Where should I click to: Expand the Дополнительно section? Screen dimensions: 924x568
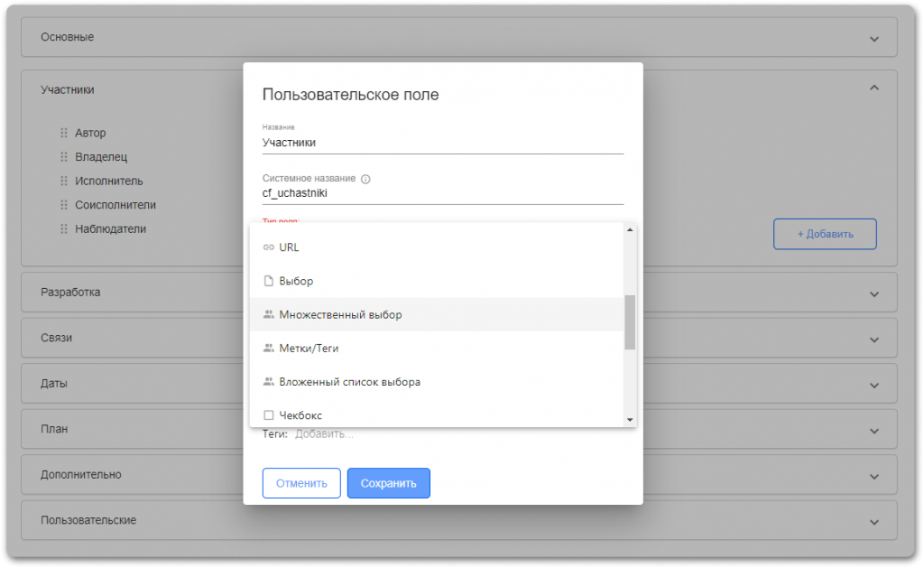point(873,477)
